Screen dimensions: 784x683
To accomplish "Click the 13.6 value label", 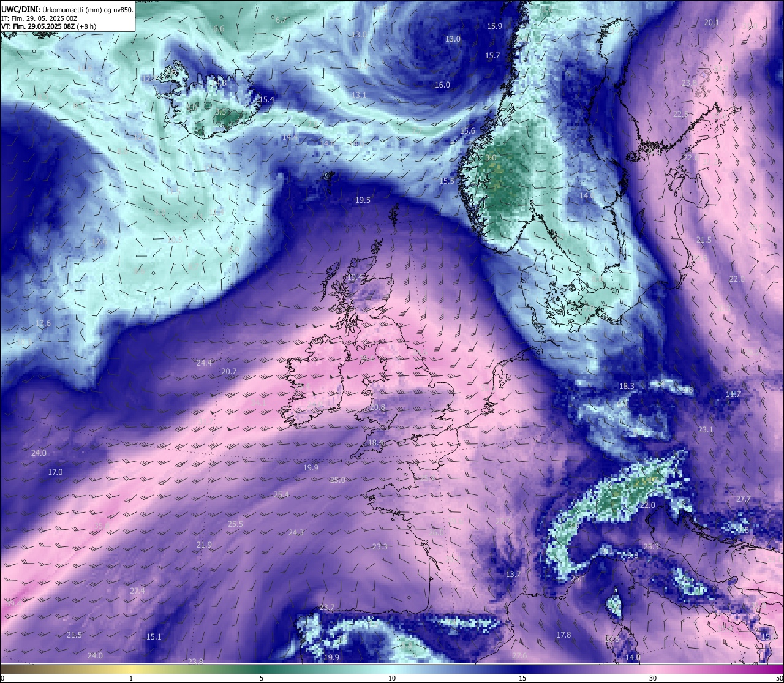I will [43, 323].
